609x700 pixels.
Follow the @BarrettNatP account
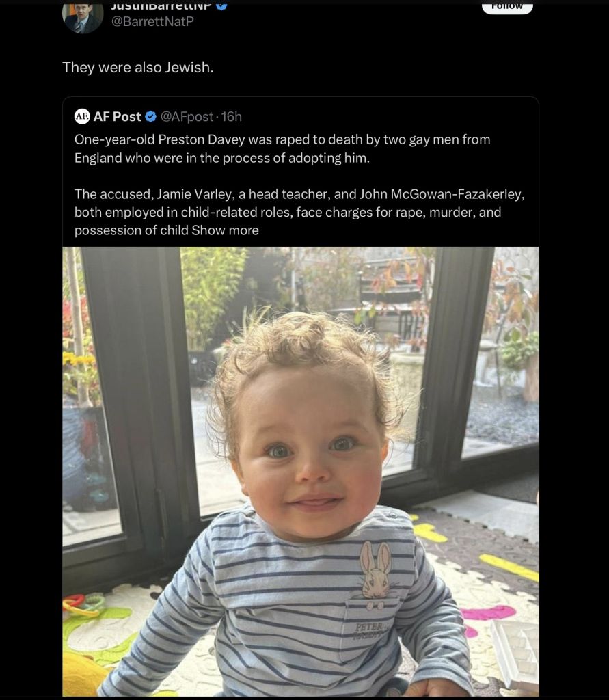point(507,8)
